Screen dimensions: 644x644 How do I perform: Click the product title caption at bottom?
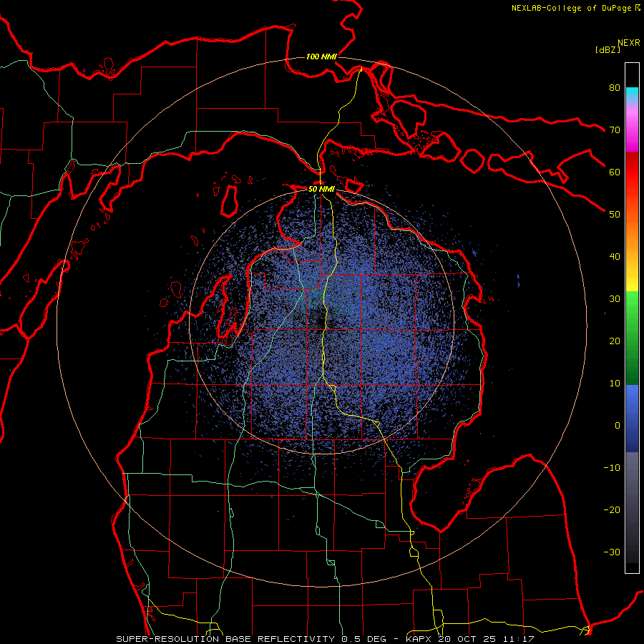coord(326,639)
